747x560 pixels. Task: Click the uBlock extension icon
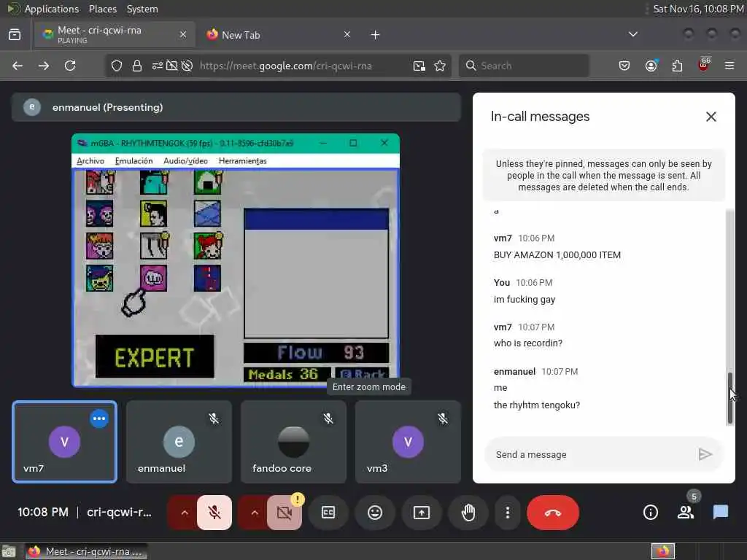click(704, 65)
